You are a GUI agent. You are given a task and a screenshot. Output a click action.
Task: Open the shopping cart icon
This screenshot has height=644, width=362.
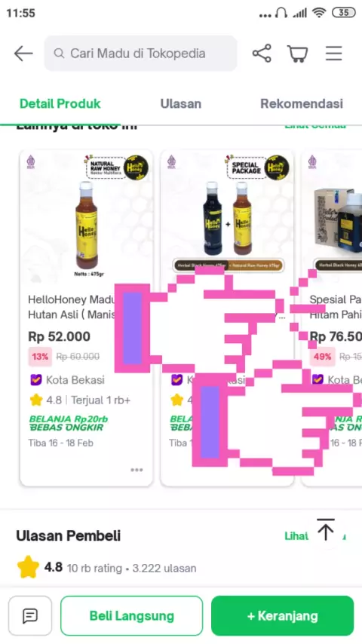coord(297,54)
